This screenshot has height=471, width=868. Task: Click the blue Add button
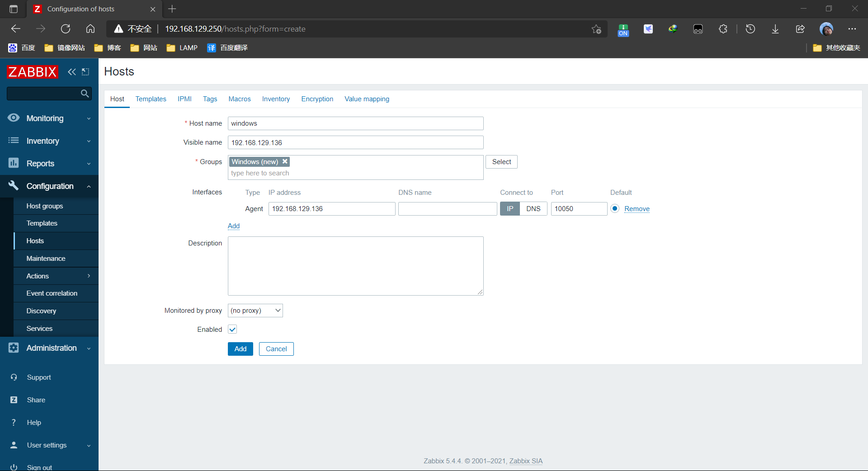coord(241,349)
